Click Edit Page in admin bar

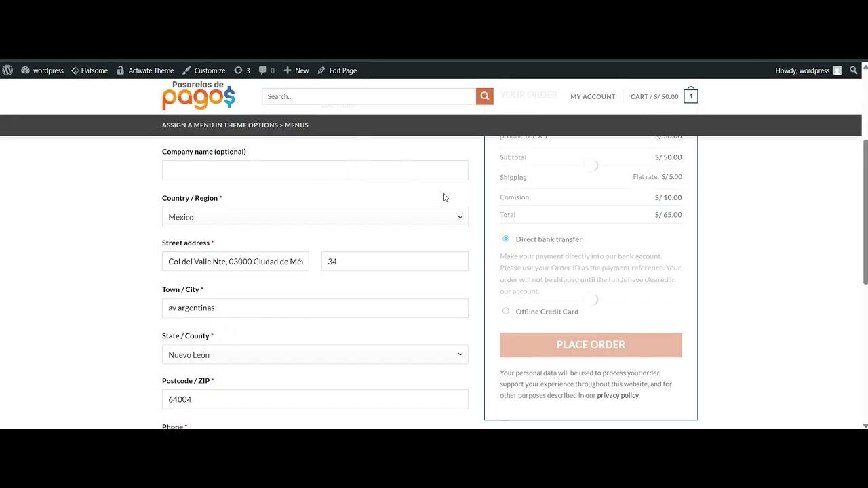337,70
